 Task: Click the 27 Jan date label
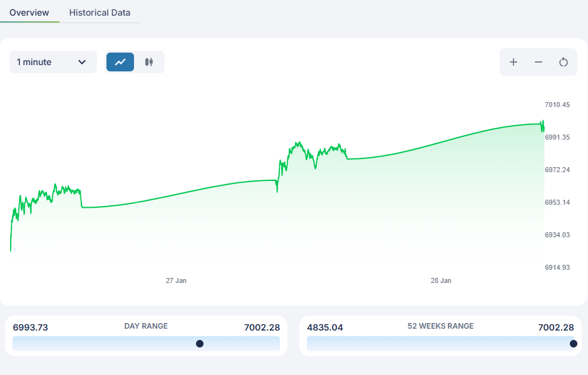point(176,280)
